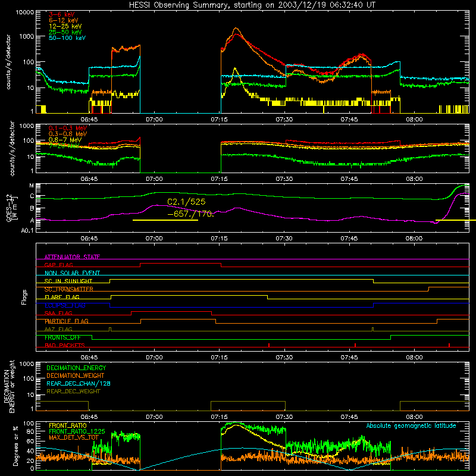Select the red 3-6 keV legend label
This screenshot has height=476, width=476.
[62, 14]
